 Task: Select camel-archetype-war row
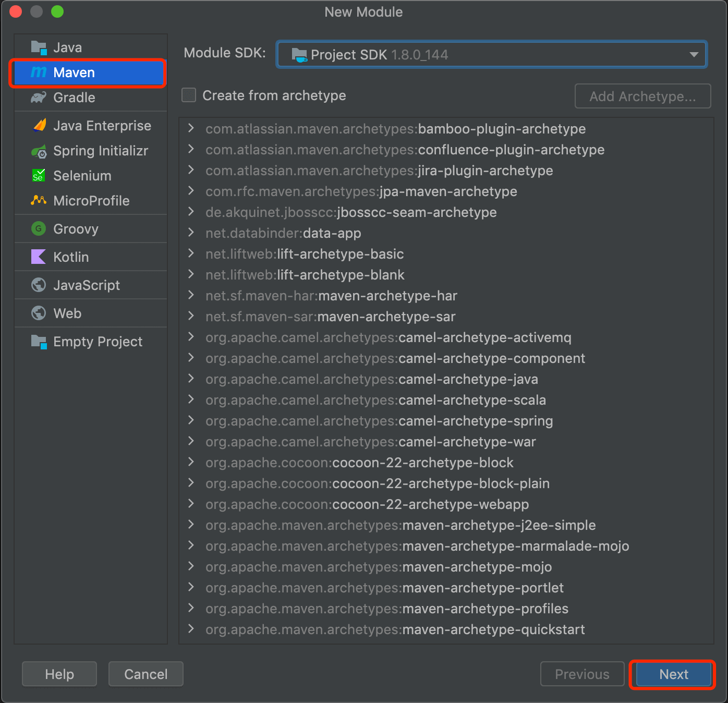click(446, 442)
